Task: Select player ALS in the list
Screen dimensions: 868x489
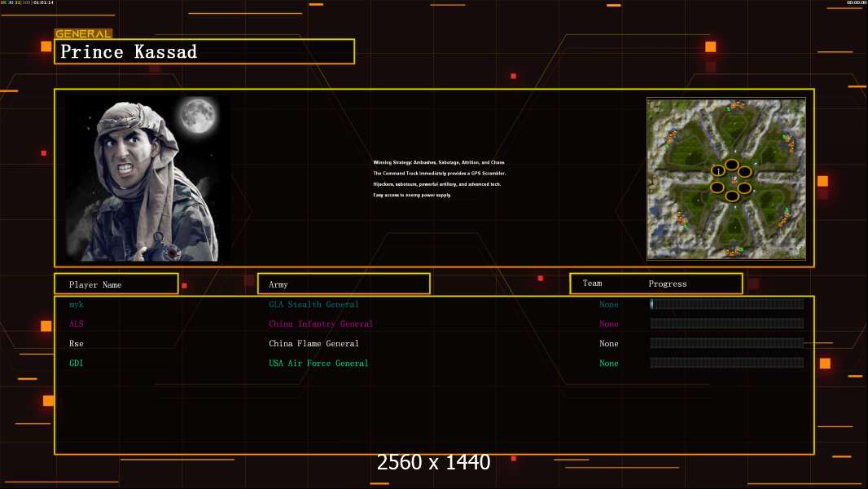Action: tap(77, 324)
